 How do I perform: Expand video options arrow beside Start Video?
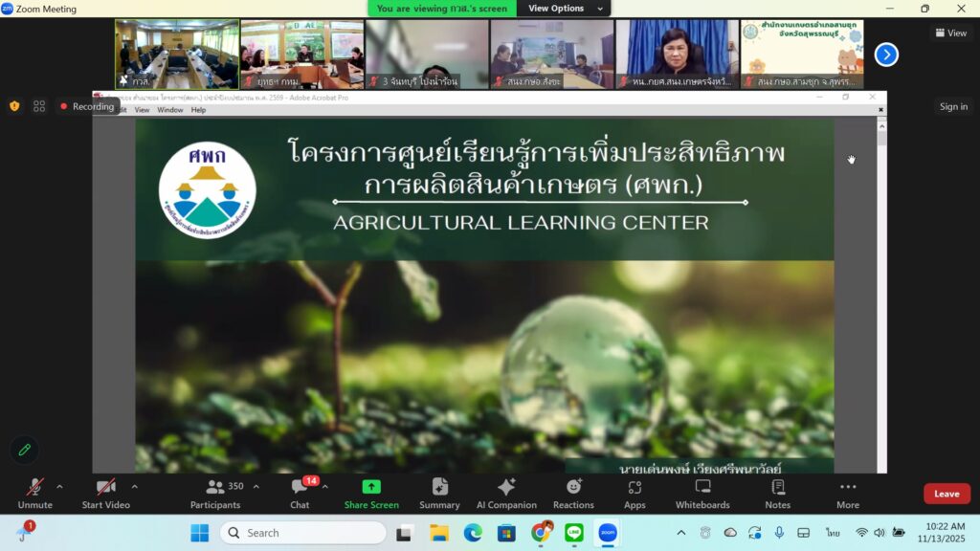[x=134, y=486]
